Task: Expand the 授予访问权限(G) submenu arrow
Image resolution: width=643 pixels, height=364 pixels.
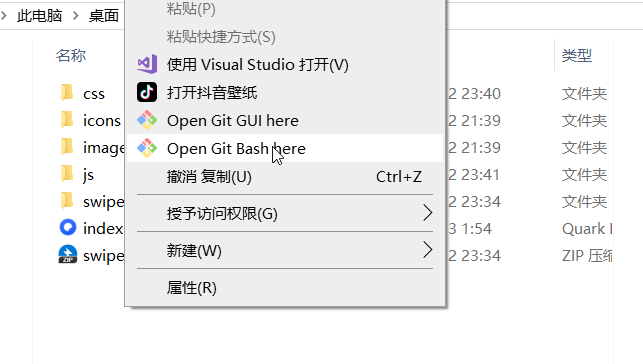Action: (x=427, y=213)
